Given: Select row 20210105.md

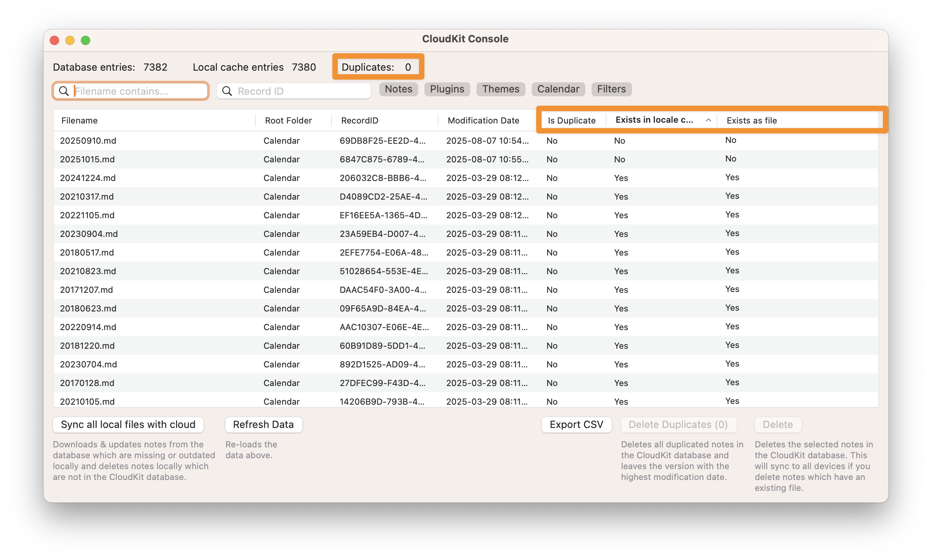Looking at the screenshot, I should 466,400.
